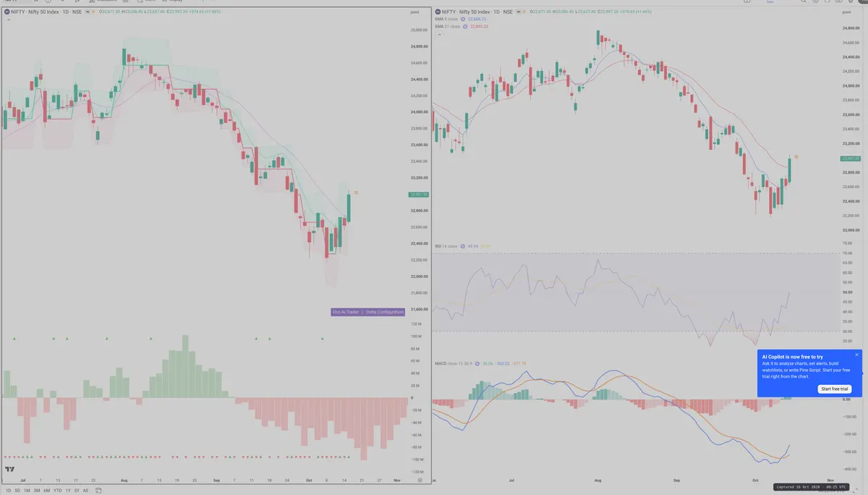Click the EMA 9 value 22,688.73

[477, 19]
